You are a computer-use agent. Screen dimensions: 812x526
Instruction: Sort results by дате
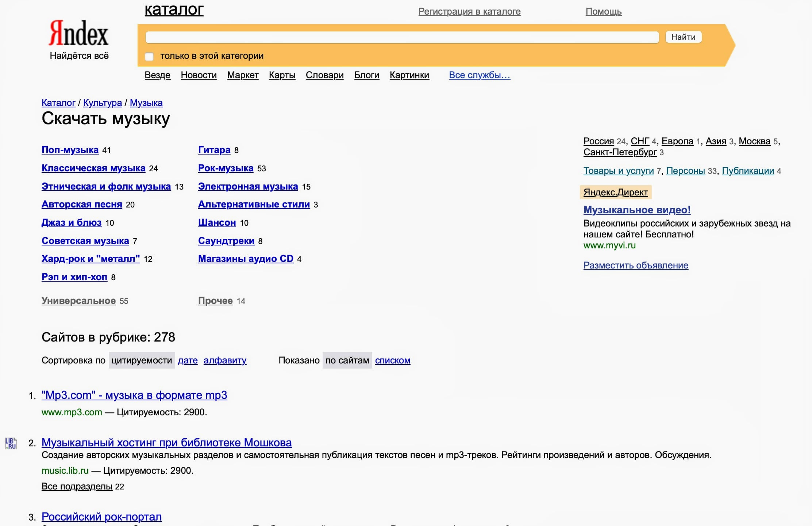pos(188,361)
